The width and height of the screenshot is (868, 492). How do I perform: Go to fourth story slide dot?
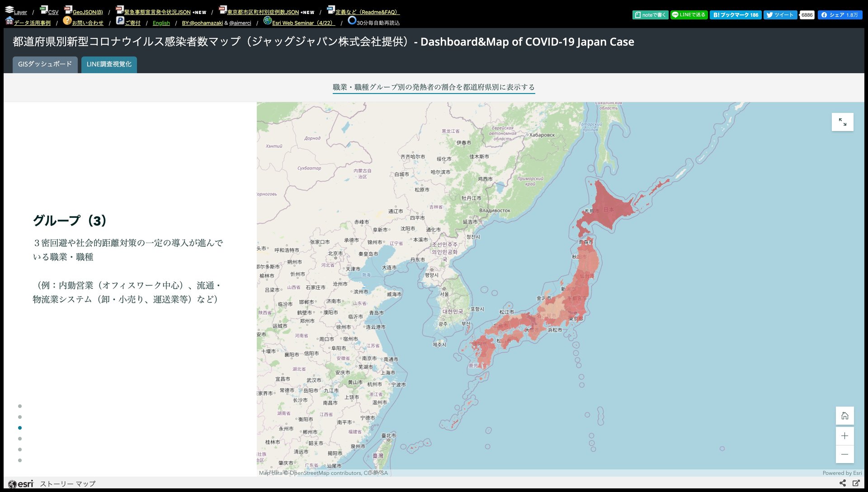20,439
